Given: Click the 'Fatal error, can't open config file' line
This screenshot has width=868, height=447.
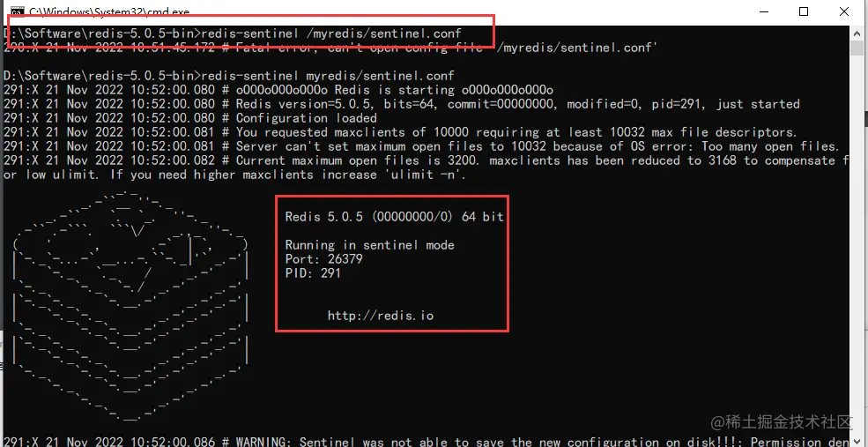Looking at the screenshot, I should [330, 48].
